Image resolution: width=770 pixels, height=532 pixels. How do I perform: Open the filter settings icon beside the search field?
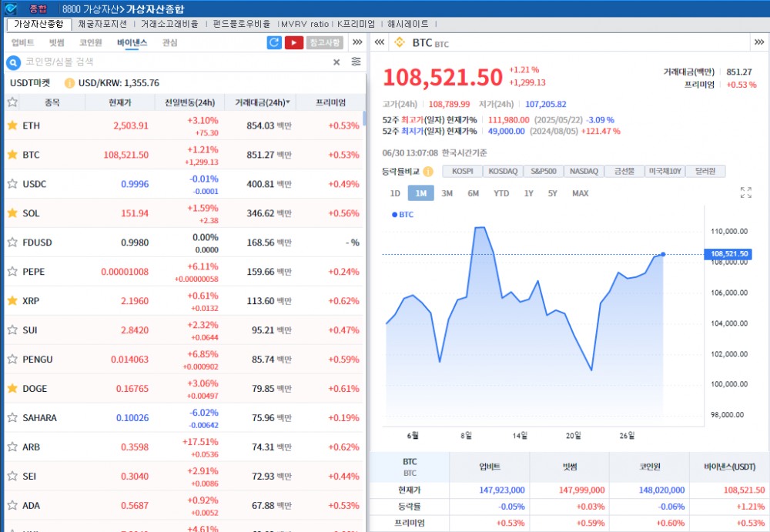tap(355, 62)
